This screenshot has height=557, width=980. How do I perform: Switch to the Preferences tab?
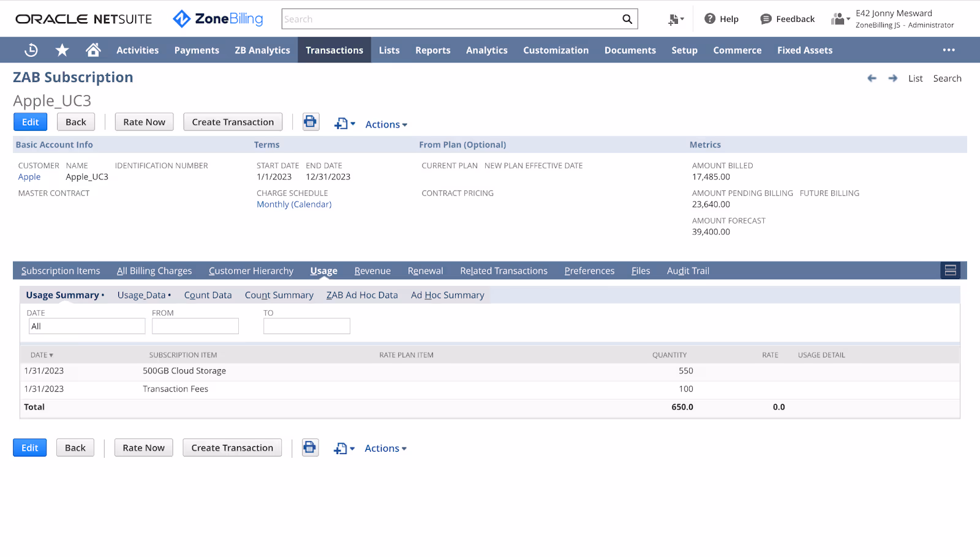(589, 271)
